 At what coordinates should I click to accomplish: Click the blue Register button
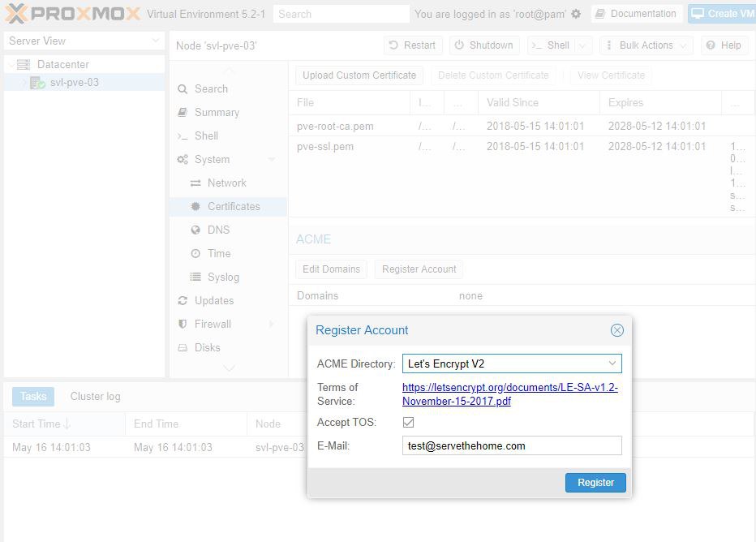click(595, 482)
